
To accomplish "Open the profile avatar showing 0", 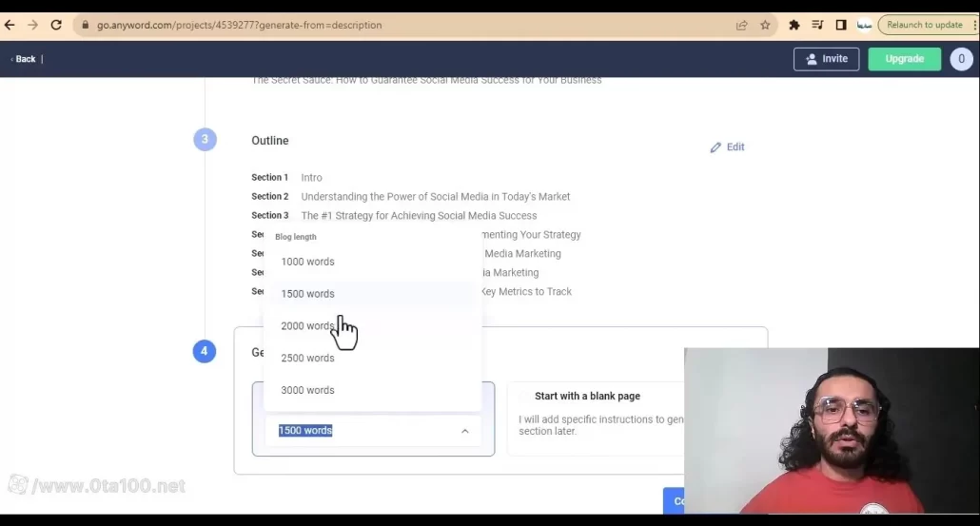I will [x=960, y=59].
